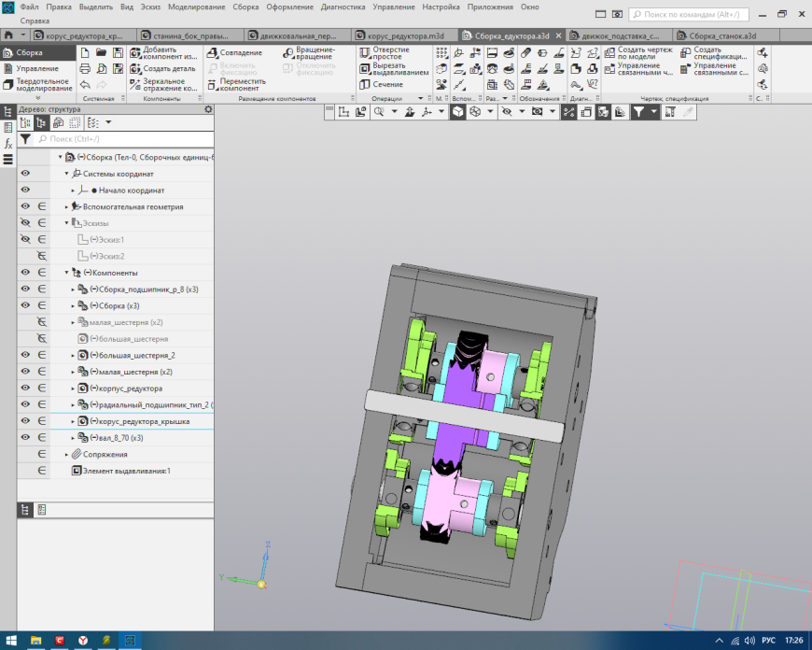
Task: Expand the большая_шестерня_2 tree node
Action: [73, 355]
